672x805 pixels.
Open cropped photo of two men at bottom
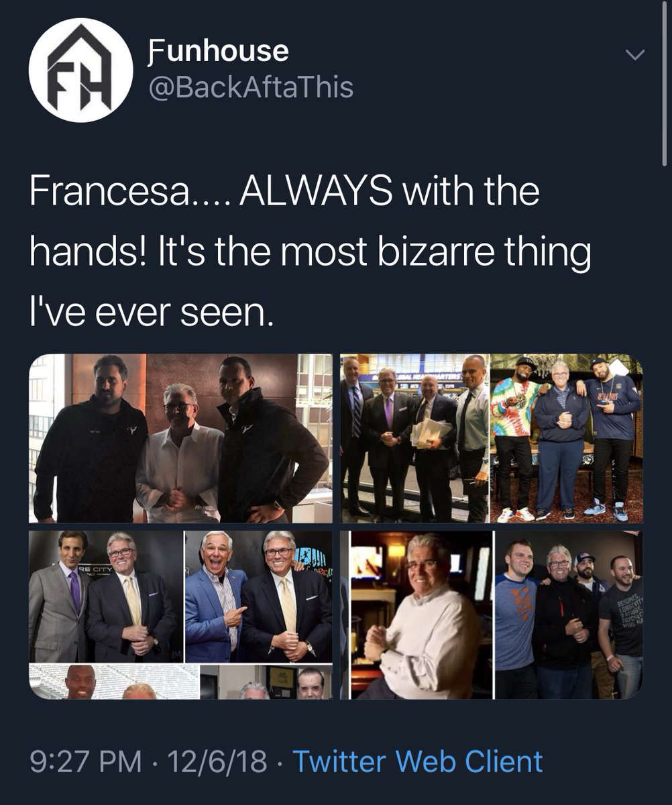266,682
